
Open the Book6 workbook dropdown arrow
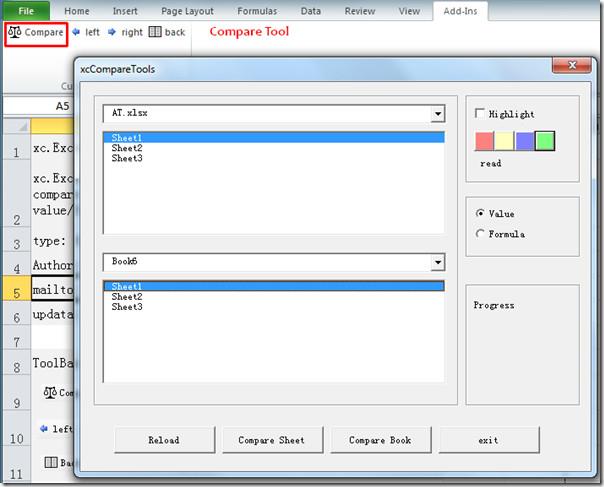(438, 262)
